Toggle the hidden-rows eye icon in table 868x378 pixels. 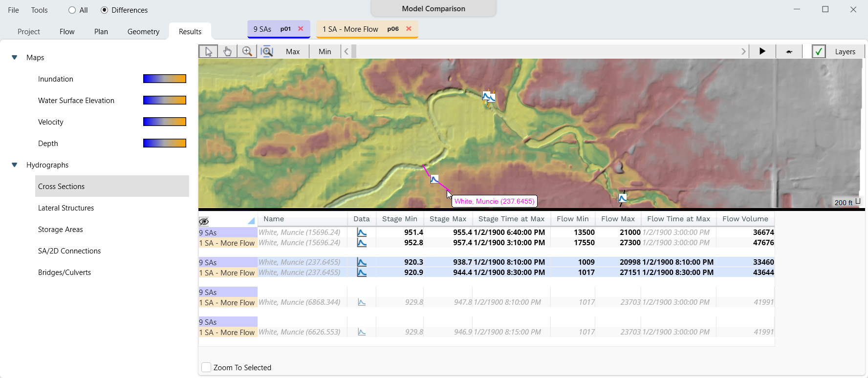204,221
